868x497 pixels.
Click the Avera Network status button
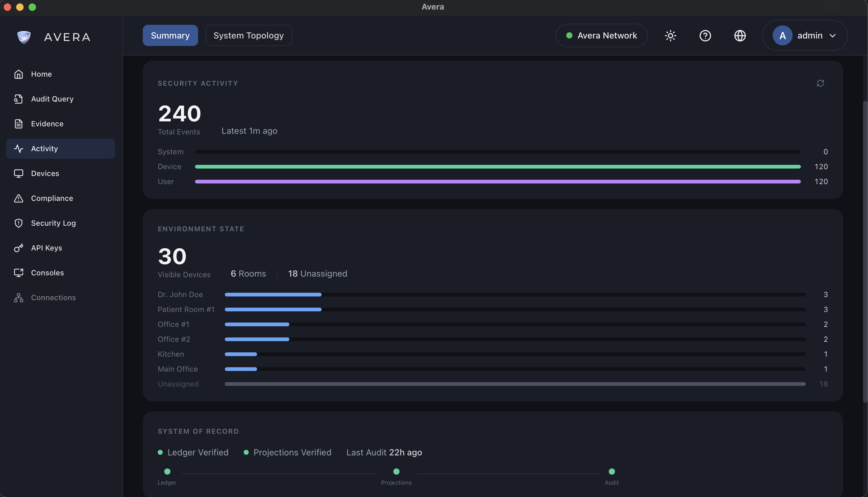pos(601,35)
